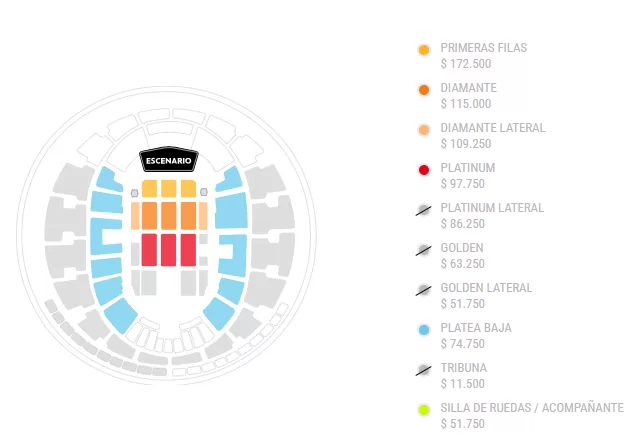Select the center orange Diamante block
This screenshot has height=448, width=639.
[168, 215]
